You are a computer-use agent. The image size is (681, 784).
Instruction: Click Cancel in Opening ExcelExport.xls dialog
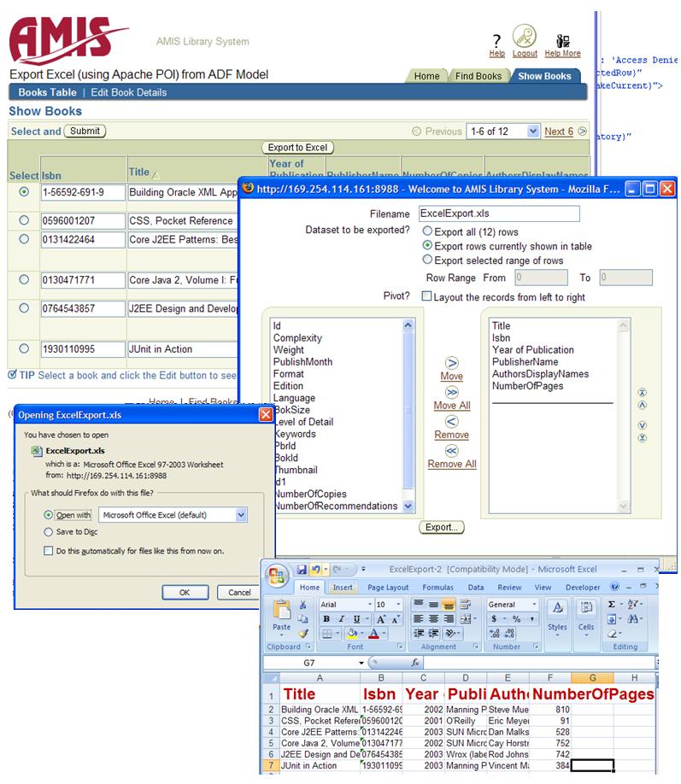[x=239, y=592]
